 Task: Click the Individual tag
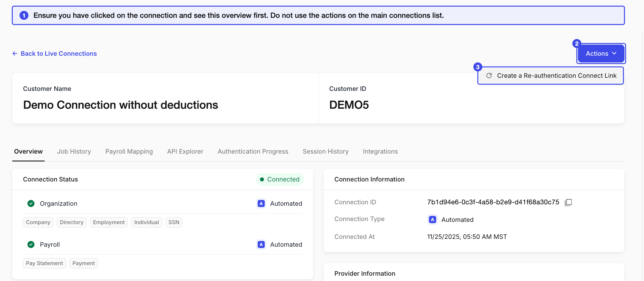(x=147, y=222)
